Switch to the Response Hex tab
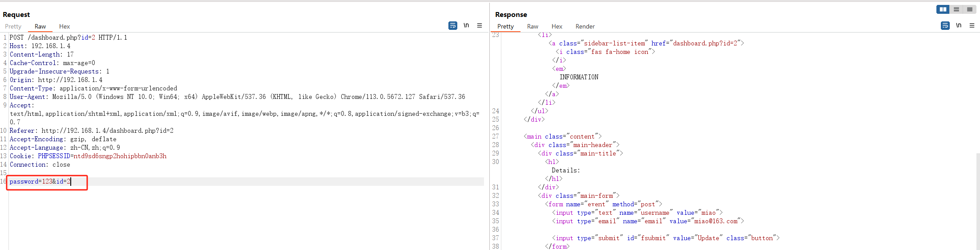This screenshot has width=980, height=250. pyautogui.click(x=557, y=26)
